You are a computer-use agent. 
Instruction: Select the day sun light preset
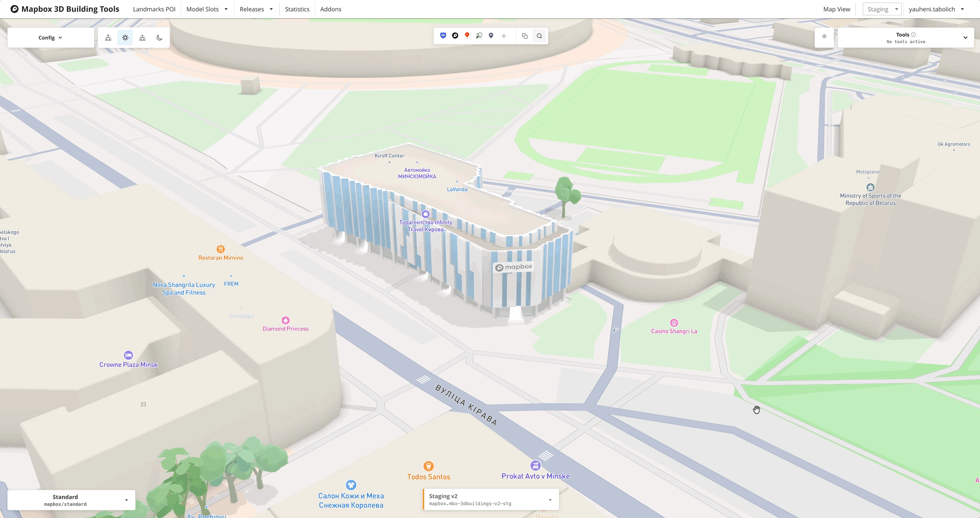click(125, 38)
